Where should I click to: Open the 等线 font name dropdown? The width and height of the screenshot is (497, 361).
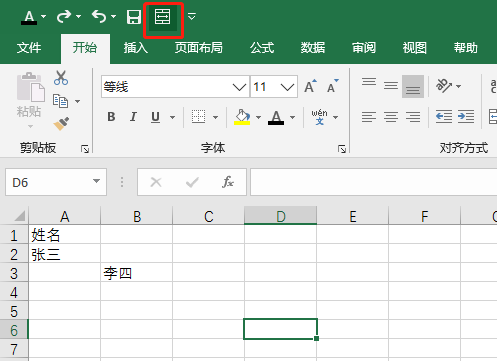(239, 87)
